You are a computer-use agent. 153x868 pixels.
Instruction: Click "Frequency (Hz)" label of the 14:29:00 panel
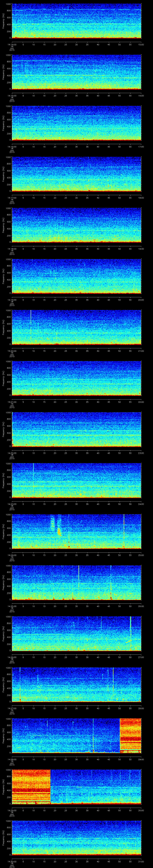pyautogui.click(x=3, y=786)
